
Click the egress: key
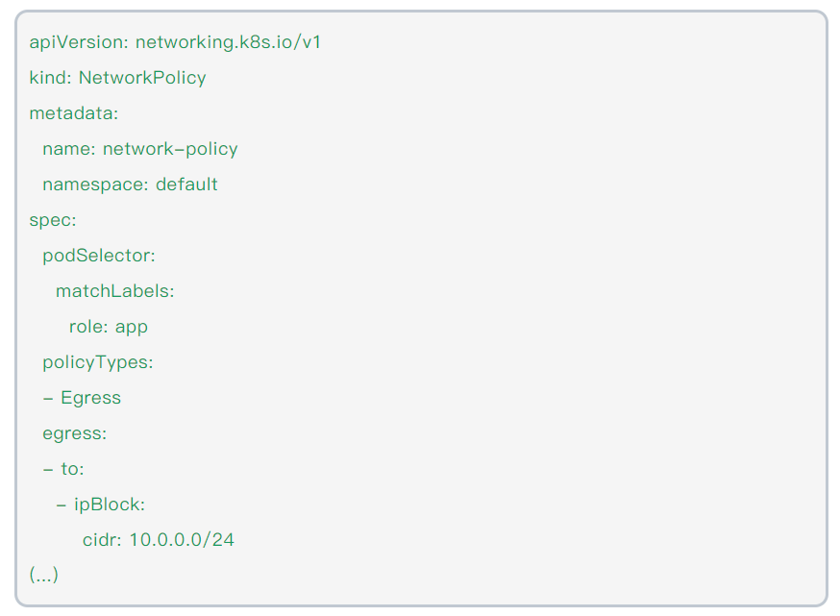[74, 433]
